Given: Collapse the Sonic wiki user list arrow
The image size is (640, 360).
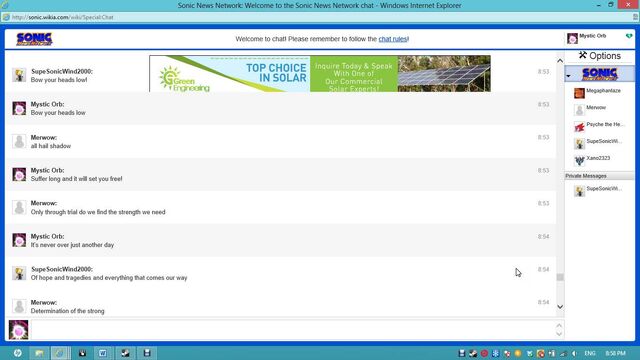Looking at the screenshot, I should click(568, 76).
